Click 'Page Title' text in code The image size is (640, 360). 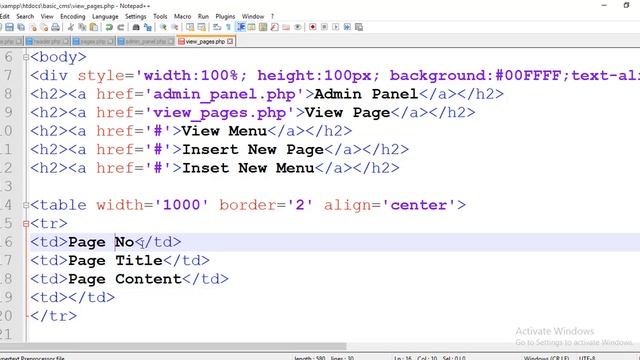(116, 260)
